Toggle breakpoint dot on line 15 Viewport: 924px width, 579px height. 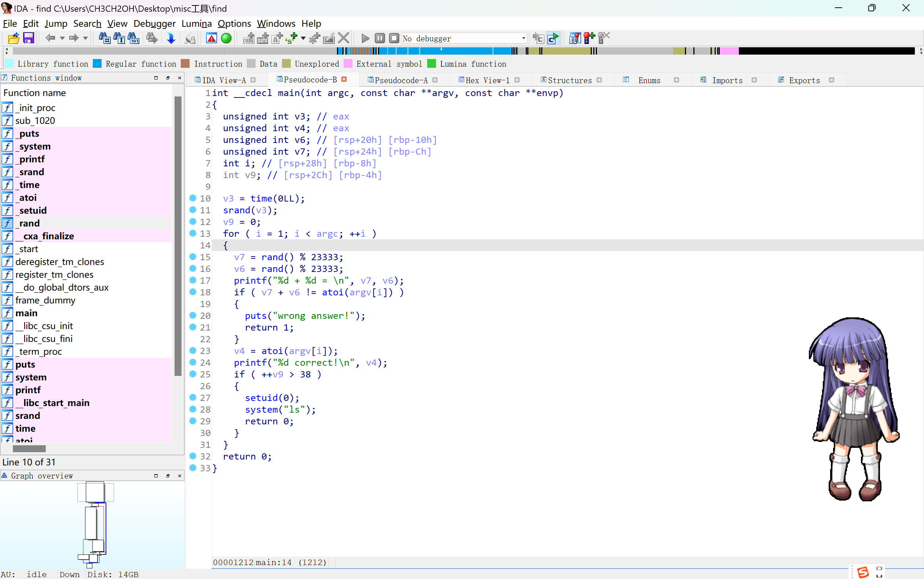(x=193, y=257)
